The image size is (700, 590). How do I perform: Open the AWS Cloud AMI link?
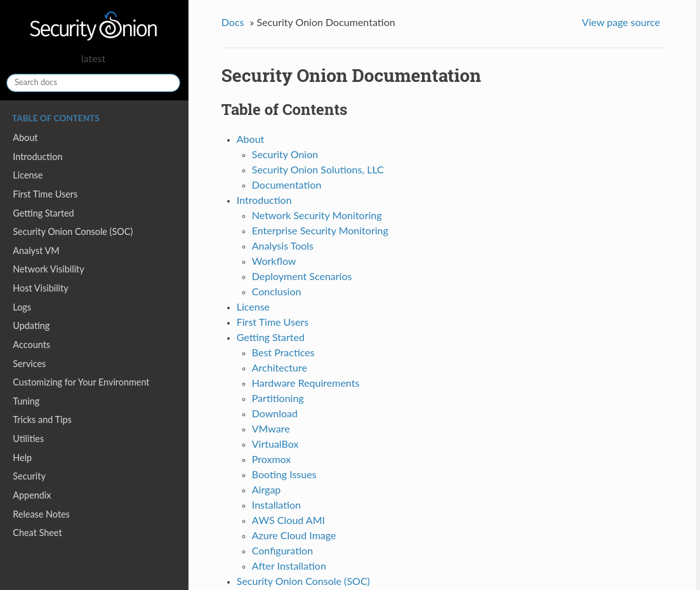[287, 521]
